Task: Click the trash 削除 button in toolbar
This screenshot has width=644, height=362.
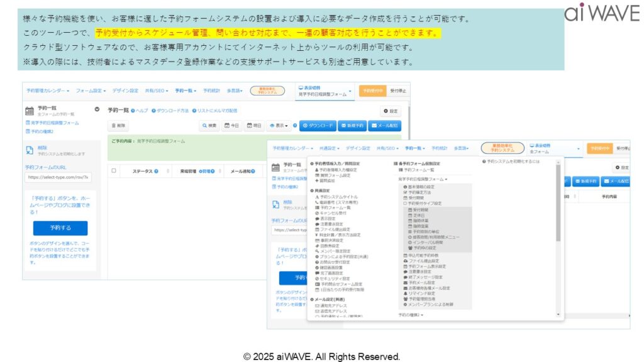Action: pyautogui.click(x=119, y=126)
